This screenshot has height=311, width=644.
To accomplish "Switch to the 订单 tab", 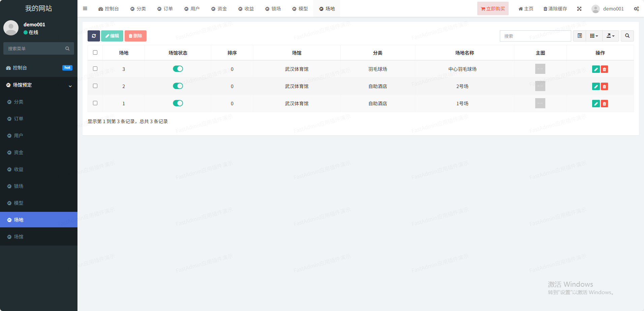I will pyautogui.click(x=165, y=9).
